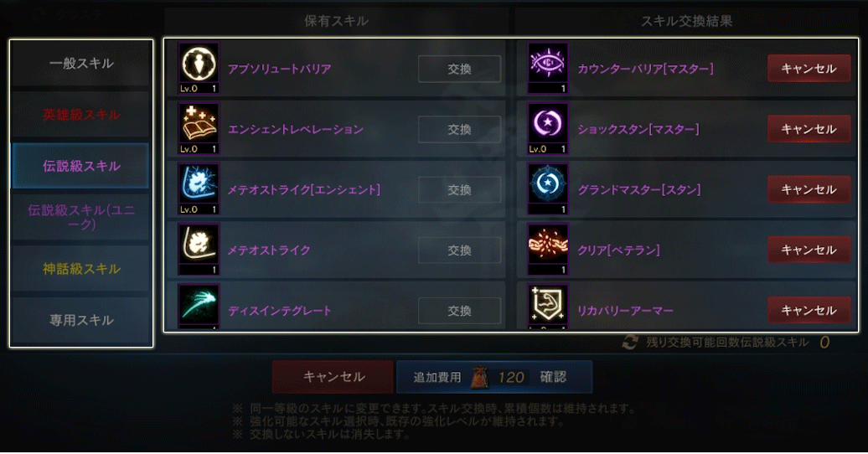Select the ディスインテグレート green skill icon
This screenshot has height=454, width=868.
coord(199,307)
